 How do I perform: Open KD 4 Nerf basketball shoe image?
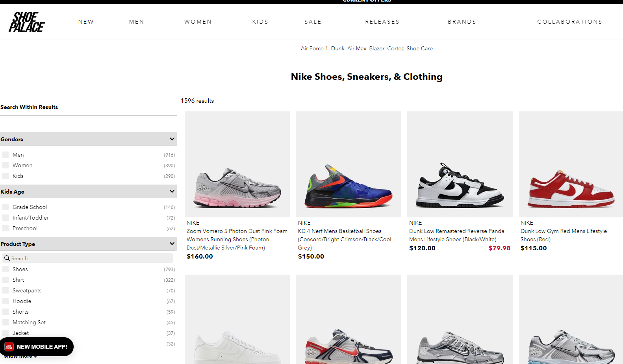[x=348, y=164]
